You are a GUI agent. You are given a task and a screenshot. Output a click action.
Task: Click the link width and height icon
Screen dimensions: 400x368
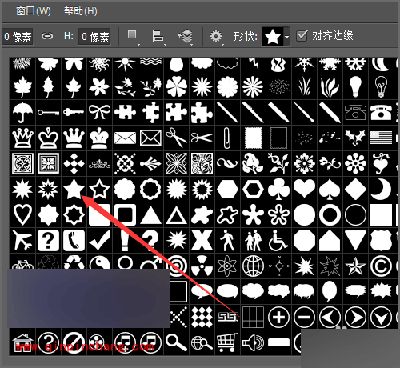coord(47,36)
